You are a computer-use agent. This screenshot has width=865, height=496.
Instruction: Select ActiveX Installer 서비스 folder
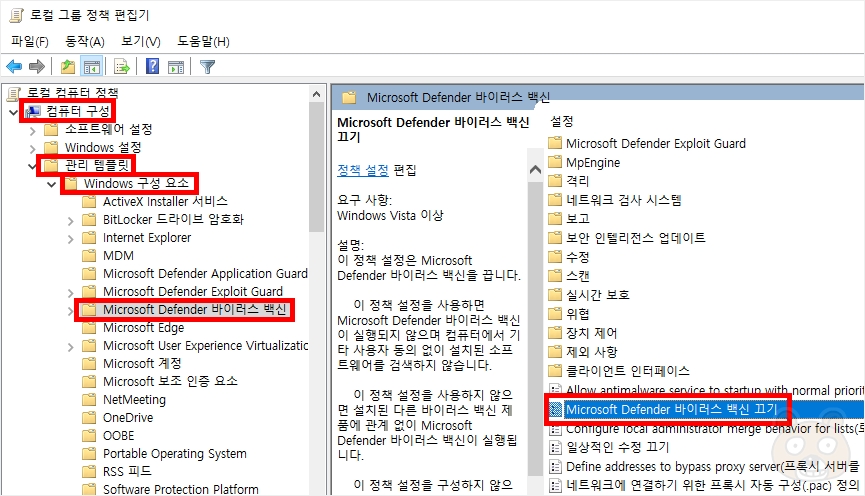pyautogui.click(x=165, y=201)
